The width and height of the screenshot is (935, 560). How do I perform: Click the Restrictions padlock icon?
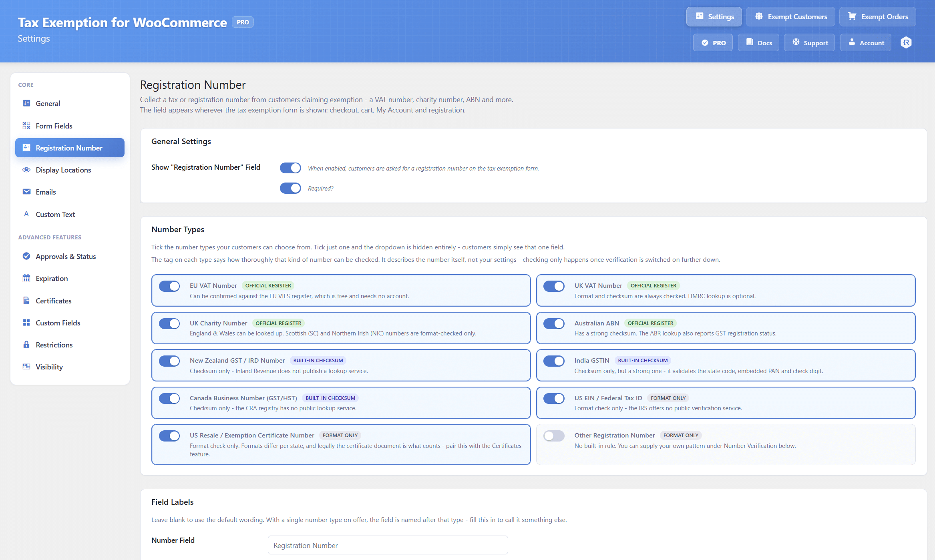pos(26,345)
